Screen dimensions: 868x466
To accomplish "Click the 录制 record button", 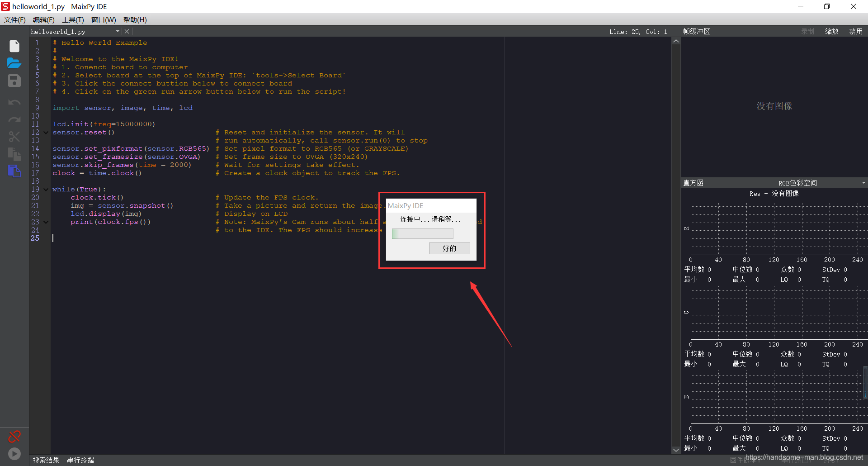I will (x=807, y=31).
